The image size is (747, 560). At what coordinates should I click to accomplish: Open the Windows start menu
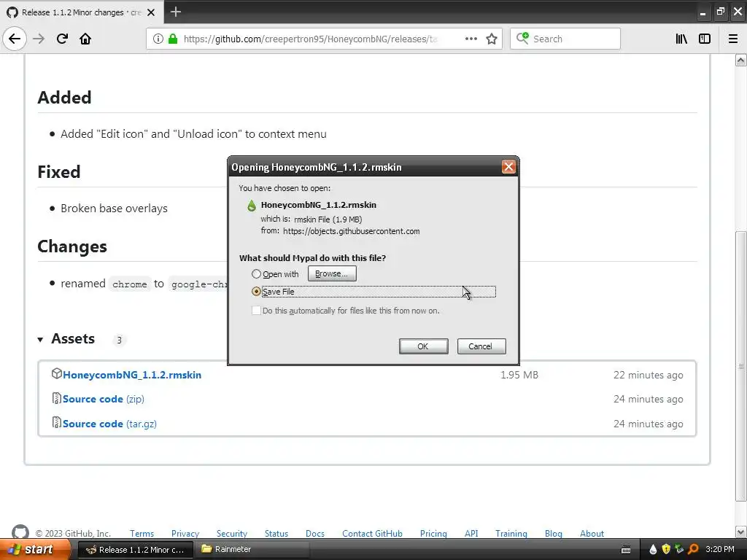[x=34, y=550]
